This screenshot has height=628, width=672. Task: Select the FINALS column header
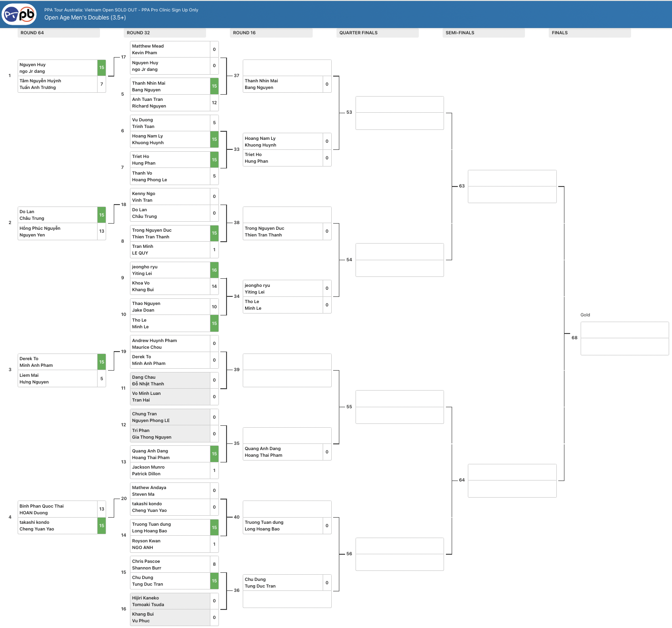click(590, 33)
